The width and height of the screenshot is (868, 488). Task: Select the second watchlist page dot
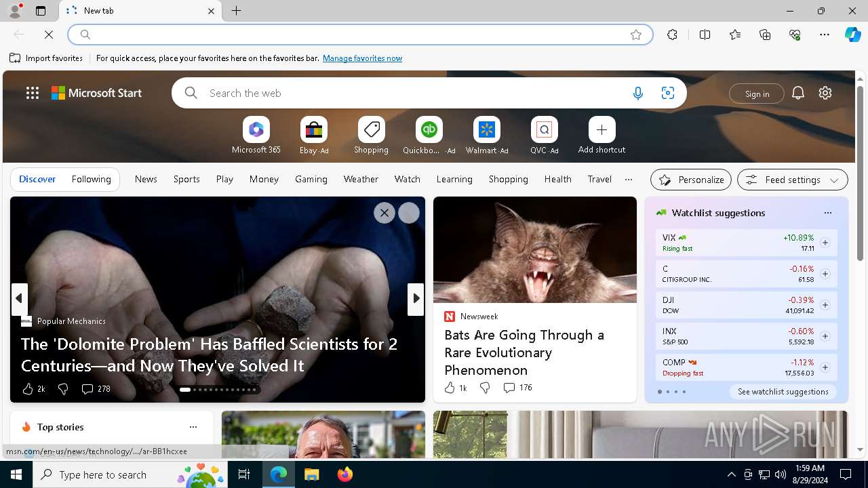667,392
